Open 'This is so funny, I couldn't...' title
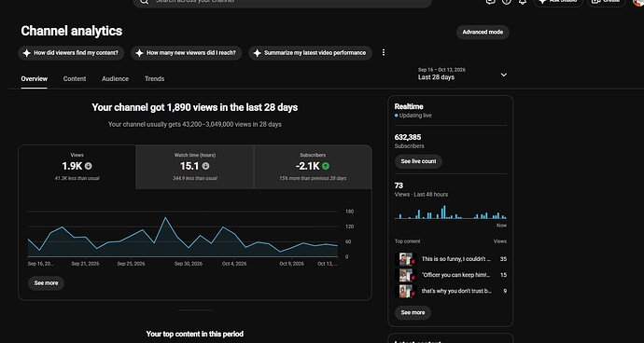The width and height of the screenshot is (644, 343). point(455,259)
